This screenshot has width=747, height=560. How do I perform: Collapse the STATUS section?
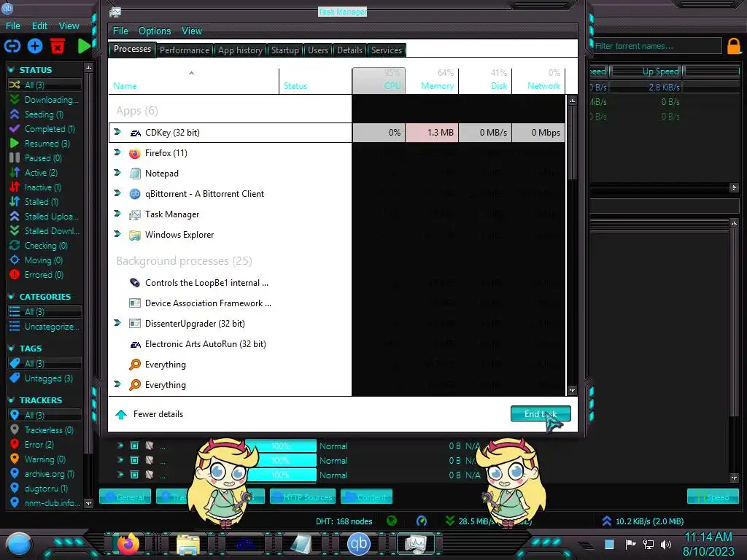pos(11,69)
